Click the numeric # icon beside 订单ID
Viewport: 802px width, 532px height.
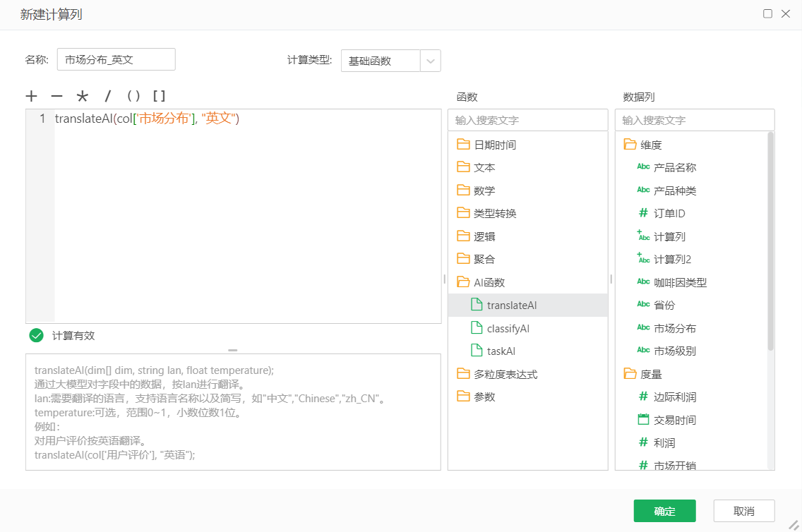pyautogui.click(x=645, y=212)
